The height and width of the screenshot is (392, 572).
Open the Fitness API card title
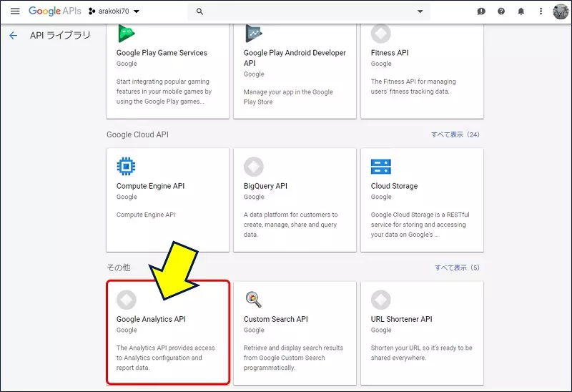[x=390, y=53]
